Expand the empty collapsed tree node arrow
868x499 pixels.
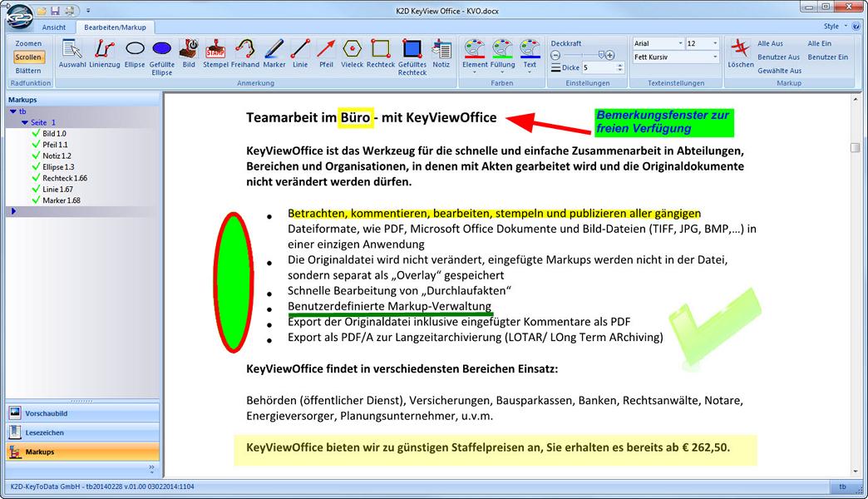point(13,211)
